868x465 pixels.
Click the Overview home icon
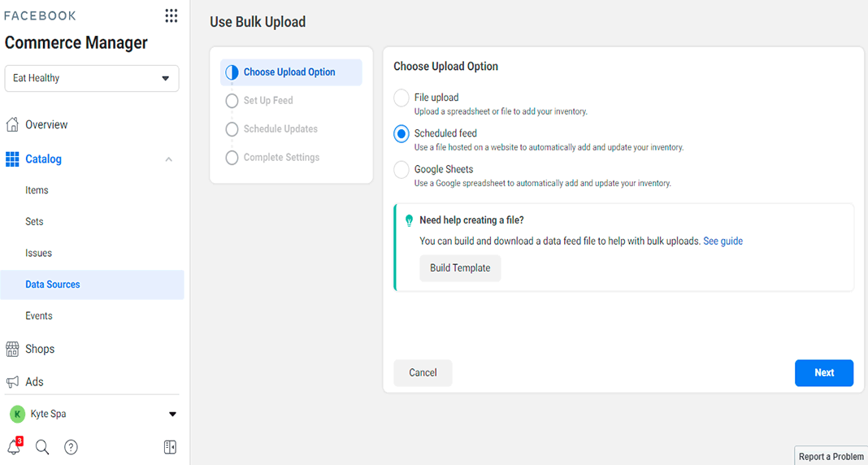tap(12, 124)
